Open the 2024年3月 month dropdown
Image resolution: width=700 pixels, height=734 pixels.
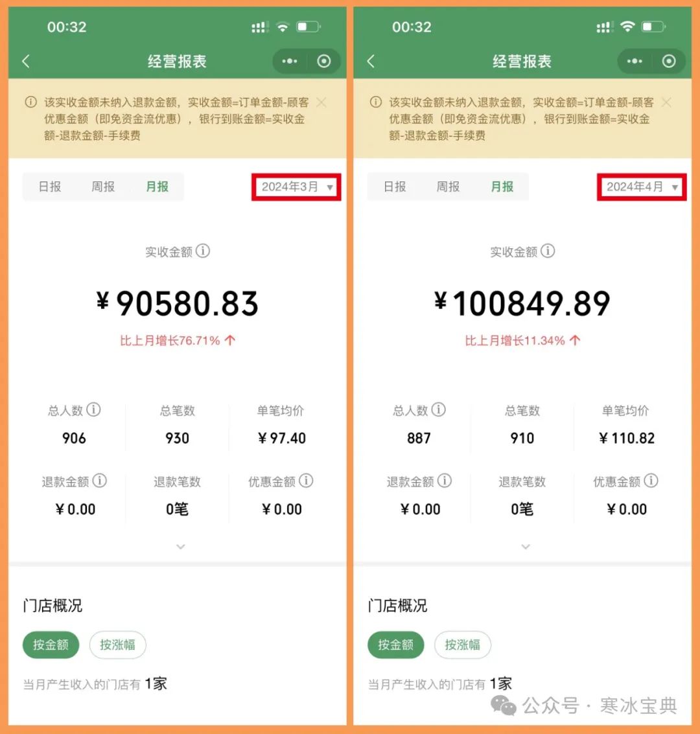[296, 187]
